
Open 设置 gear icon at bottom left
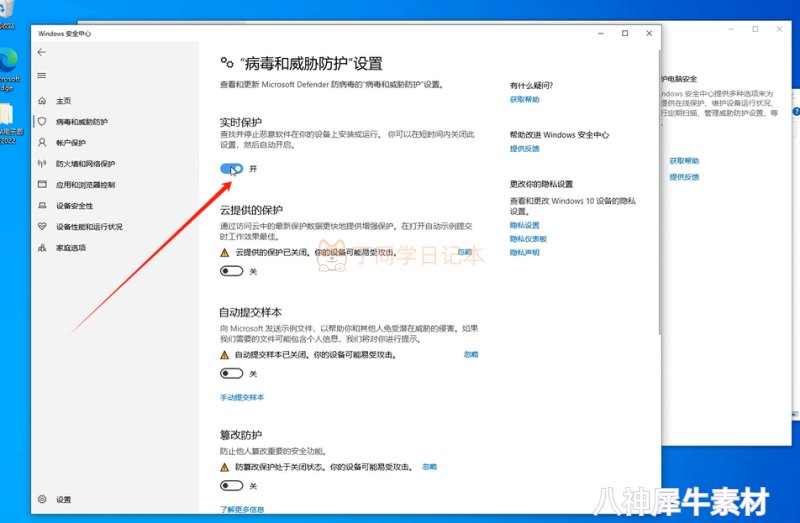(42, 499)
